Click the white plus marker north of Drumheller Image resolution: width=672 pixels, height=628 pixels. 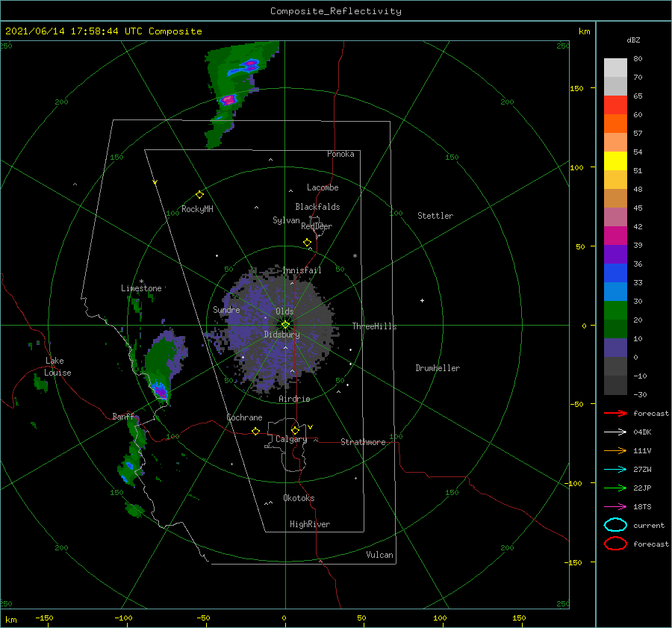[422, 300]
